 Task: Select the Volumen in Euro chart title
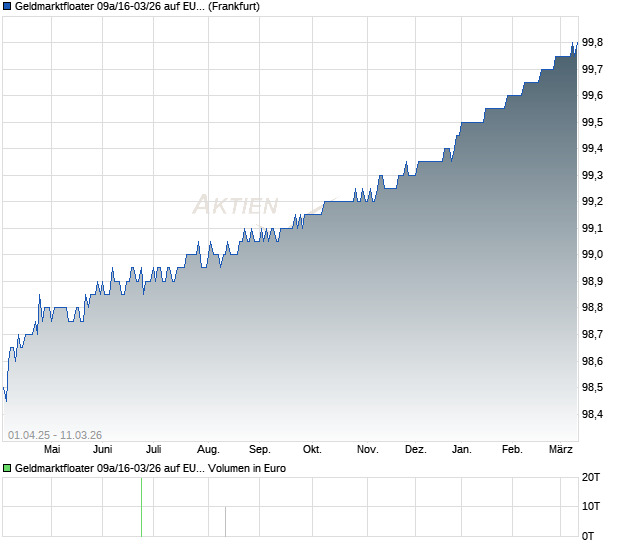pyautogui.click(x=150, y=468)
